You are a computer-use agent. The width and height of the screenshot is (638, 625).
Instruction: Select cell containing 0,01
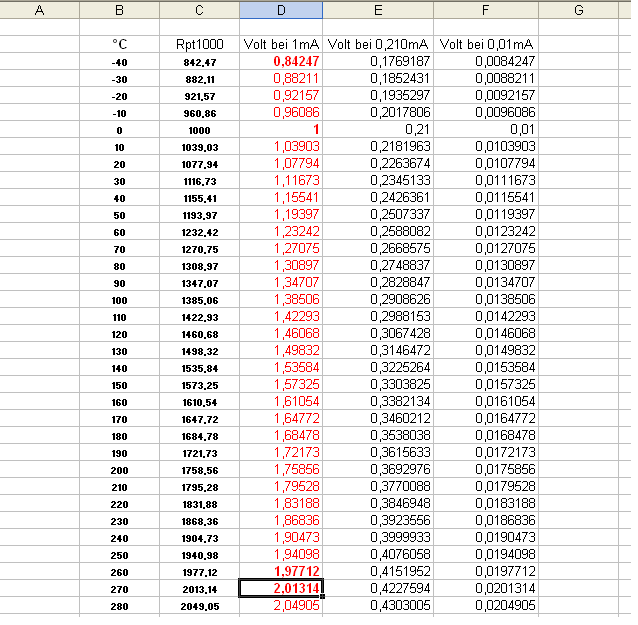tap(486, 130)
